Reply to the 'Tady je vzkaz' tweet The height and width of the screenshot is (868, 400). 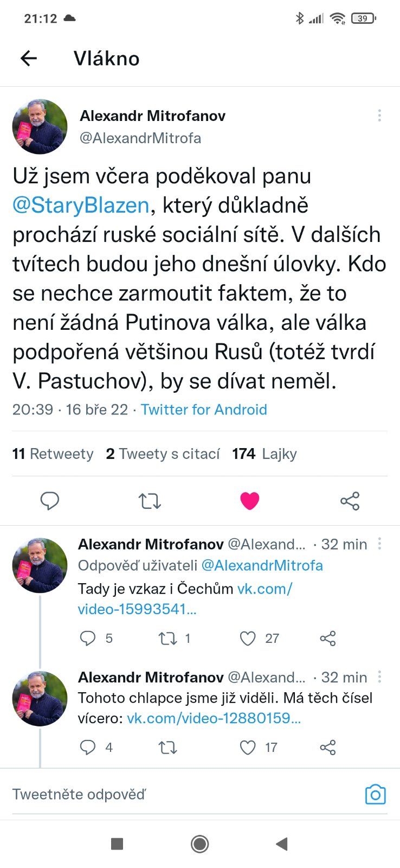[x=88, y=639]
